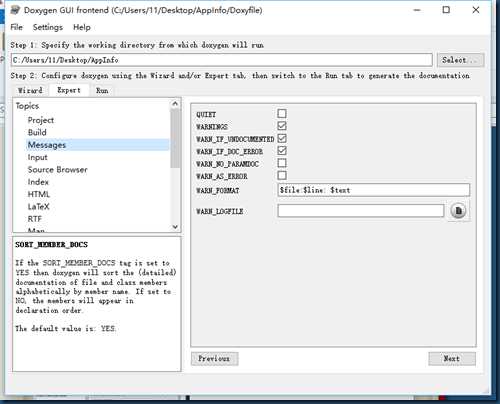This screenshot has width=500, height=404.
Task: Select LaTeX topic in the tree
Action: [38, 207]
